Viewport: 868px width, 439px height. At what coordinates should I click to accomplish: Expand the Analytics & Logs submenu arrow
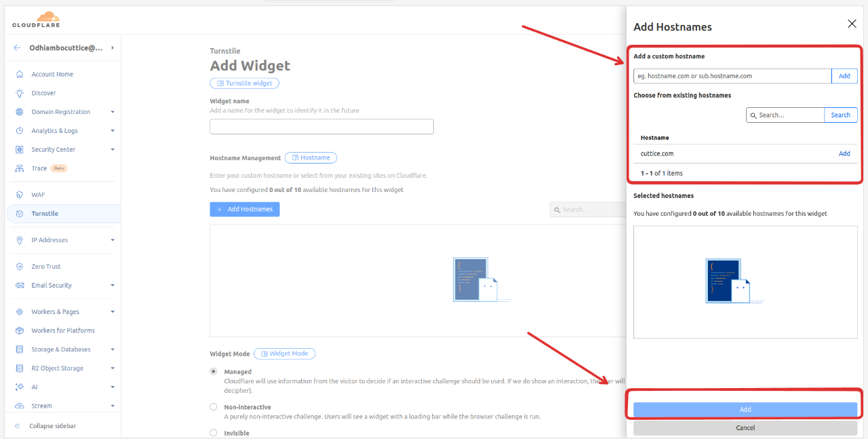tap(113, 131)
